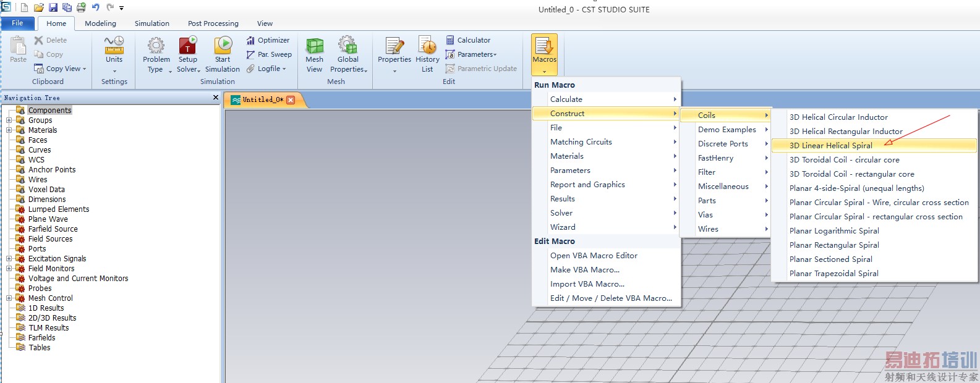Switch to the Post Processing tab
980x383 pixels.
(213, 23)
